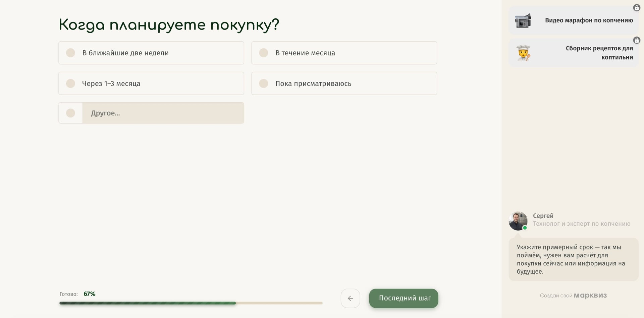This screenshot has height=318, width=644.
Task: Choose radio 'Пока присматриваюсь'
Action: coord(344,84)
